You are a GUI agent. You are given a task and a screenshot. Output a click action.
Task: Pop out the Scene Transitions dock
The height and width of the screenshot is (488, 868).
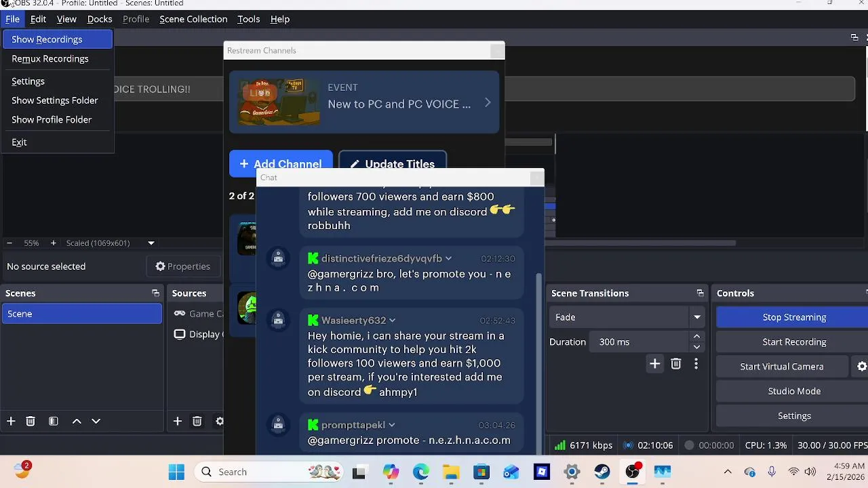[x=700, y=293]
